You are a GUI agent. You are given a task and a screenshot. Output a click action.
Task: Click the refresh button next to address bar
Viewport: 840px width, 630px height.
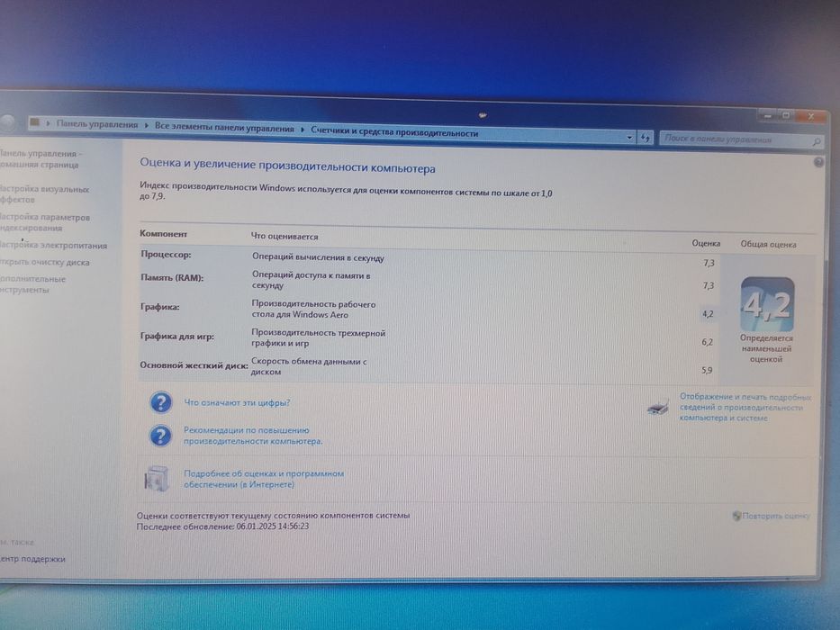click(x=645, y=138)
